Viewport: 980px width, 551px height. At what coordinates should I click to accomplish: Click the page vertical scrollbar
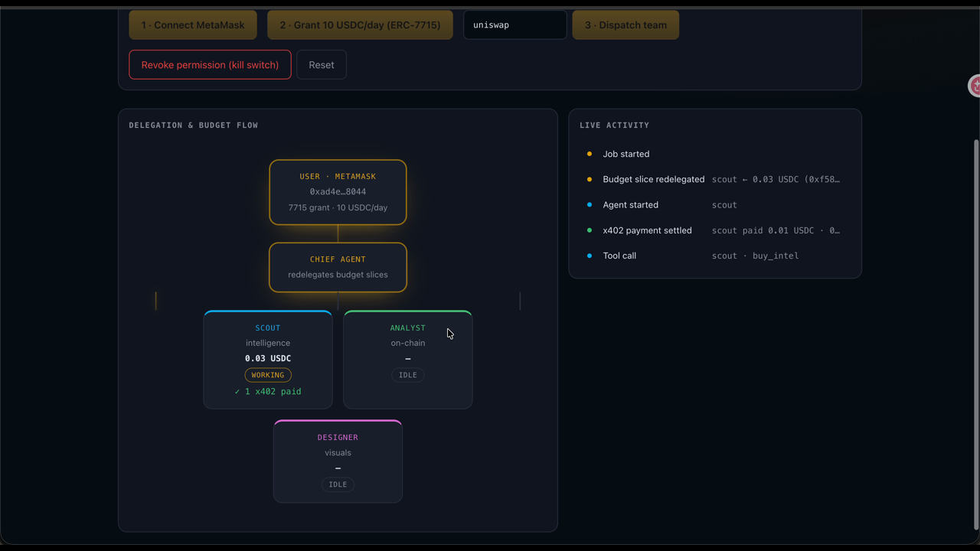click(x=975, y=334)
